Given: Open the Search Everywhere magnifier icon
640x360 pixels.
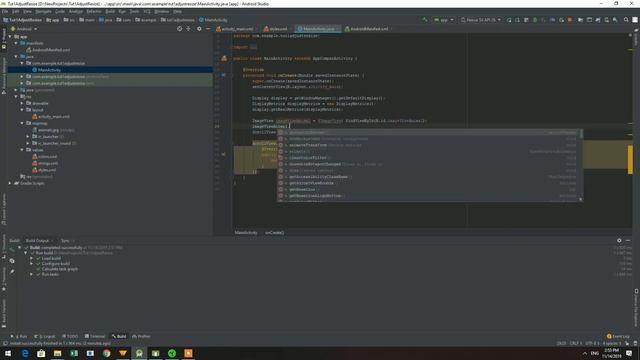Looking at the screenshot, I should pos(626,20).
